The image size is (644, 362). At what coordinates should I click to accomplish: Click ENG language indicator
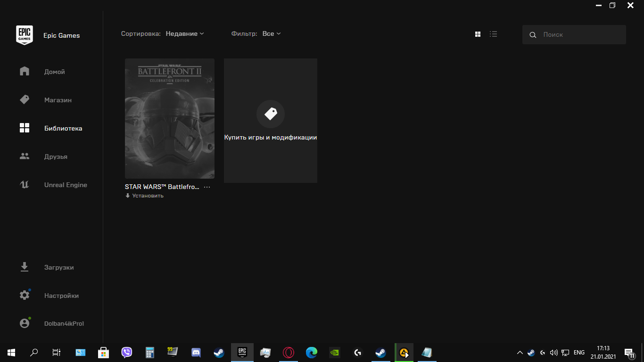[579, 352]
